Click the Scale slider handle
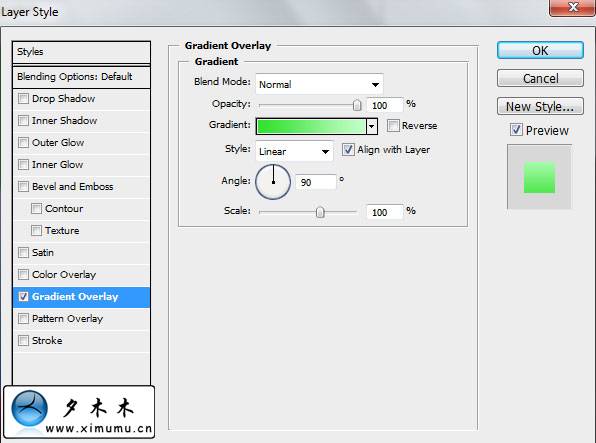596x443 pixels. point(320,212)
